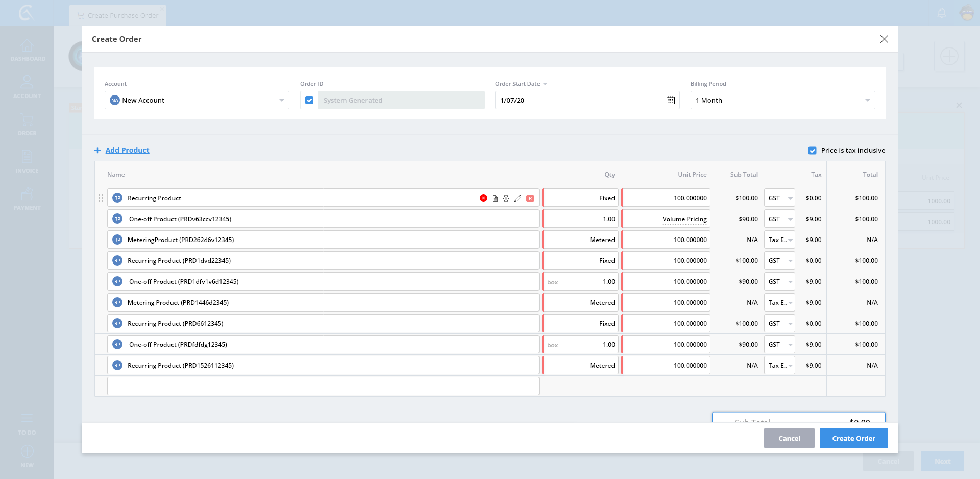This screenshot has height=479, width=980.
Task: Click the plus icon beside Add Product
Action: coord(97,150)
